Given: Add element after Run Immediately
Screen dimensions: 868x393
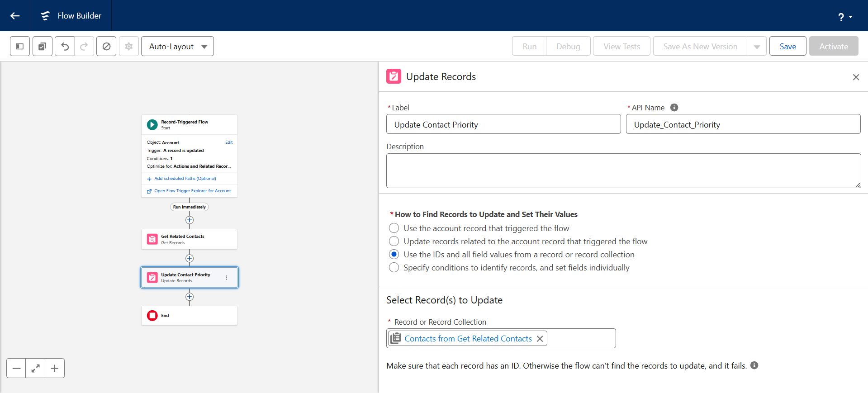Looking at the screenshot, I should point(190,220).
